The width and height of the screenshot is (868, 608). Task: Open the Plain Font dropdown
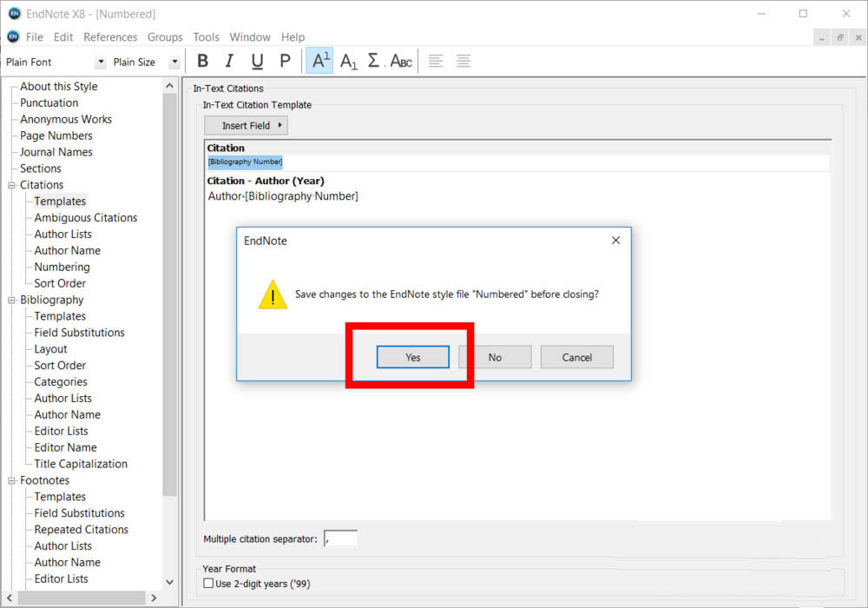pyautogui.click(x=100, y=62)
